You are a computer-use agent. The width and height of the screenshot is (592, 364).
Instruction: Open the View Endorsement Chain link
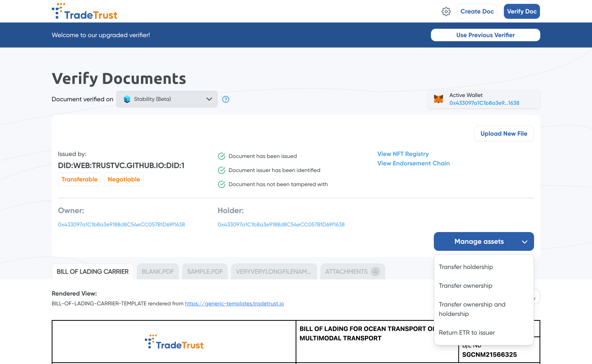(x=413, y=163)
